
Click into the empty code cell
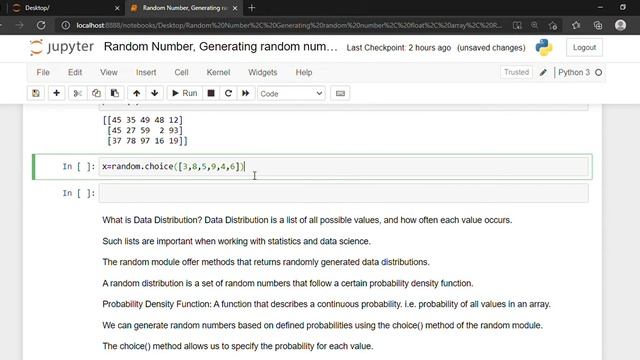click(343, 193)
